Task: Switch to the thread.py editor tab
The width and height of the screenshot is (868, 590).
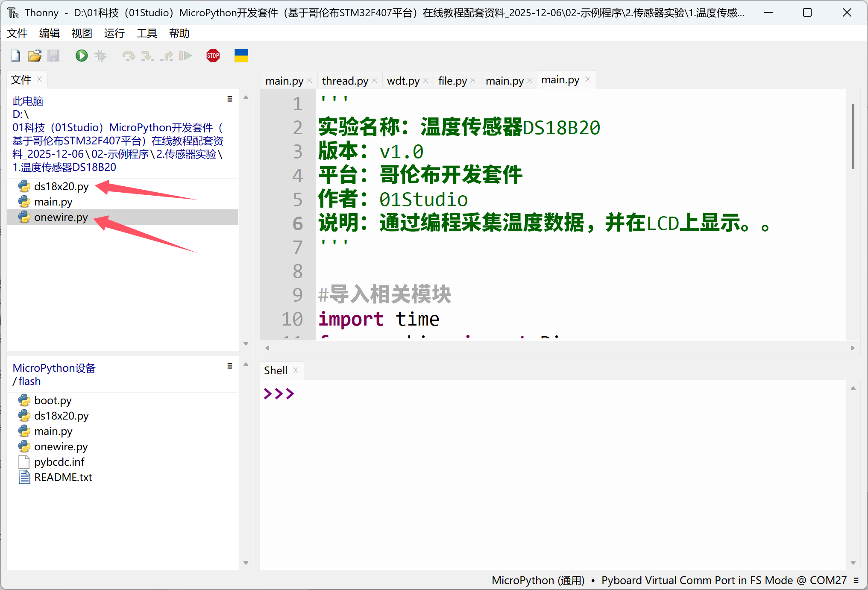Action: click(345, 81)
